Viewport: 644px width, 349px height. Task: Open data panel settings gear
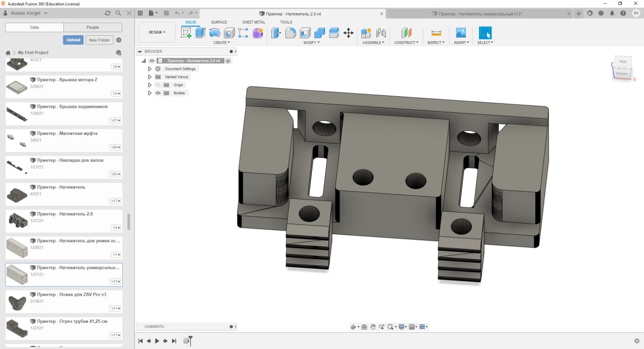[119, 40]
